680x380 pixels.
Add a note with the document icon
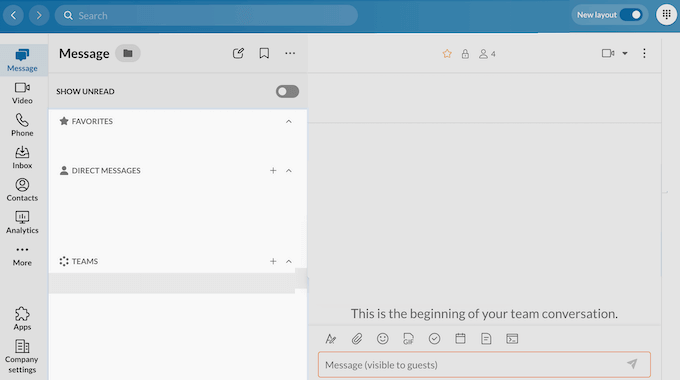486,339
